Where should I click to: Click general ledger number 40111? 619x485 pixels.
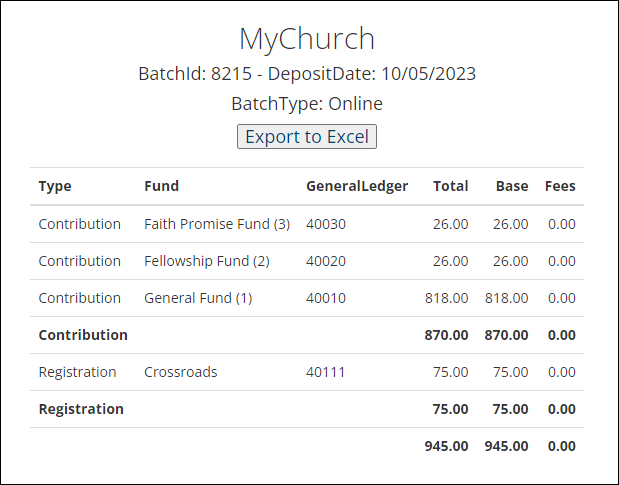tap(325, 372)
